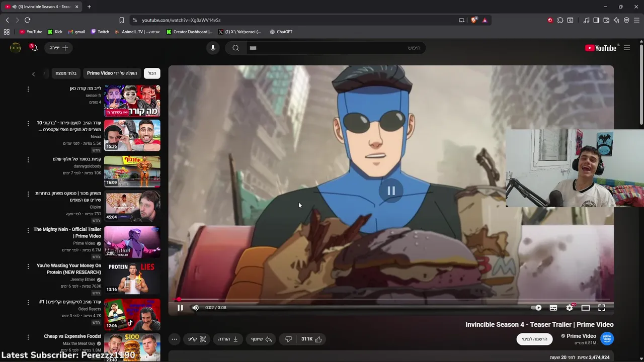Open options for 'לייב מה קורה כאן' video

[28, 89]
